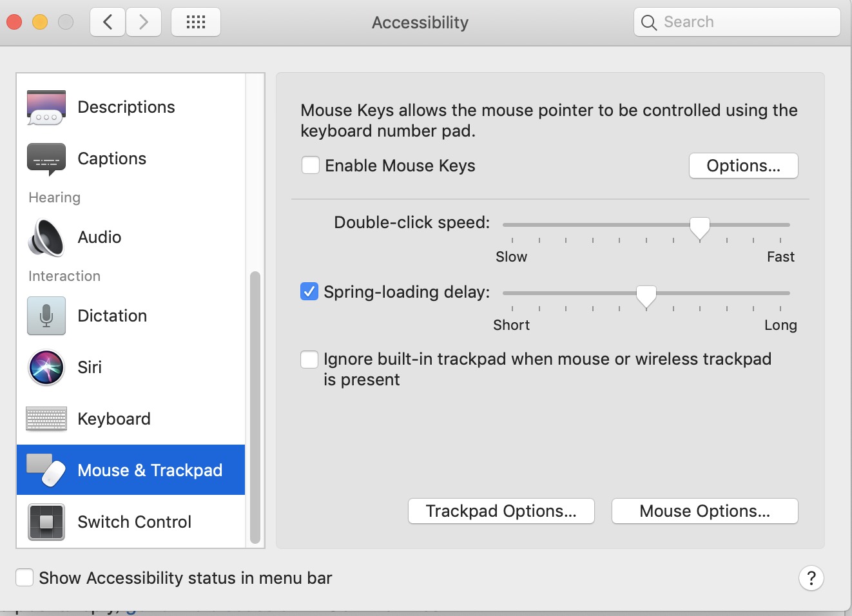Disable the Spring-loading delay checkbox
The width and height of the screenshot is (852, 616).
(309, 292)
